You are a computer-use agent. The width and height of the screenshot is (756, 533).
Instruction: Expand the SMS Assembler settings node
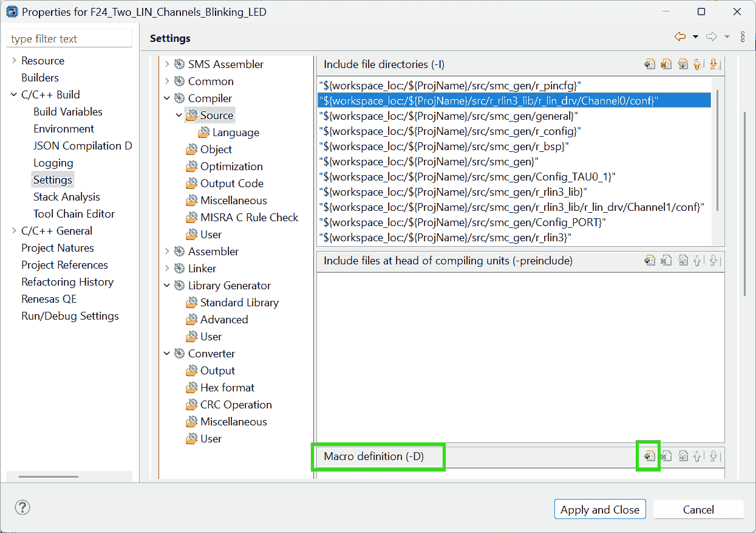coord(167,64)
